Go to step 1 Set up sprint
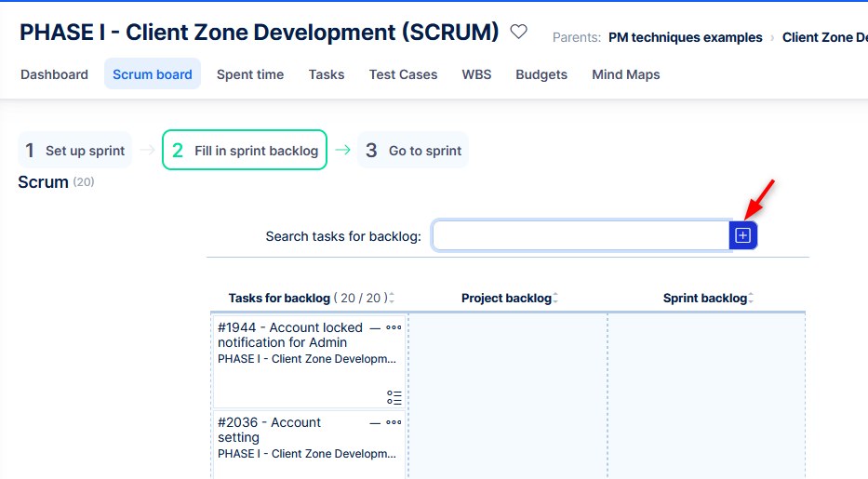This screenshot has height=479, width=868. (74, 151)
